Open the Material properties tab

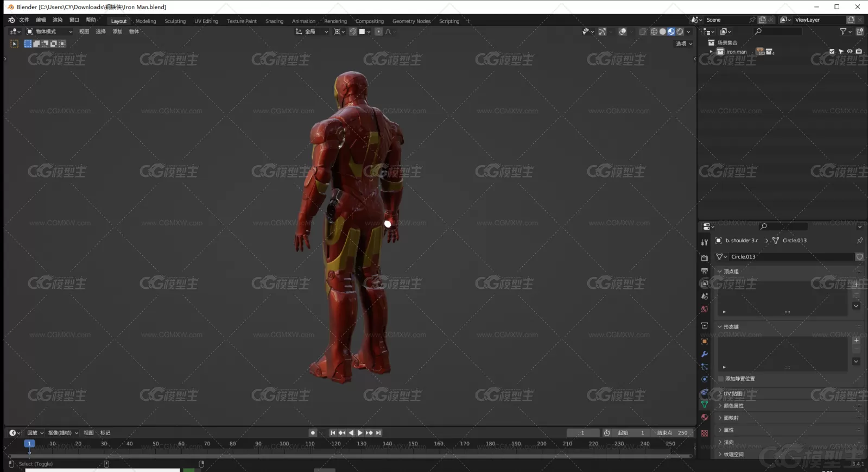click(x=705, y=417)
